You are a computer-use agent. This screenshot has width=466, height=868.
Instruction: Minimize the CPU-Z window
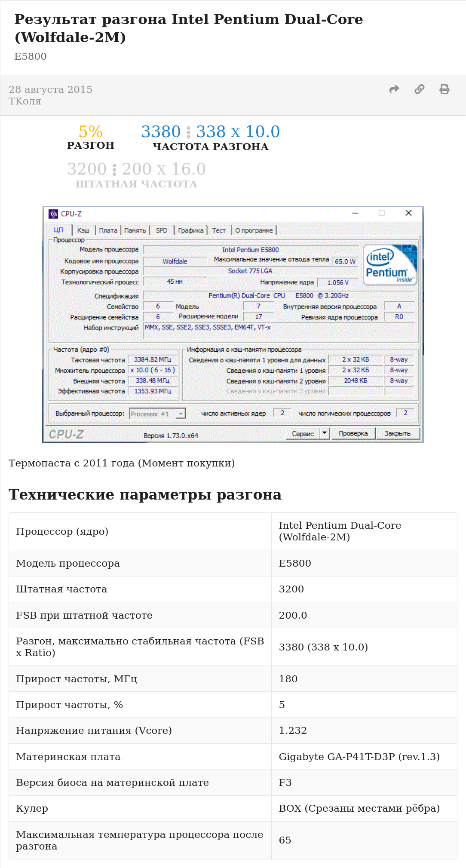click(x=355, y=213)
